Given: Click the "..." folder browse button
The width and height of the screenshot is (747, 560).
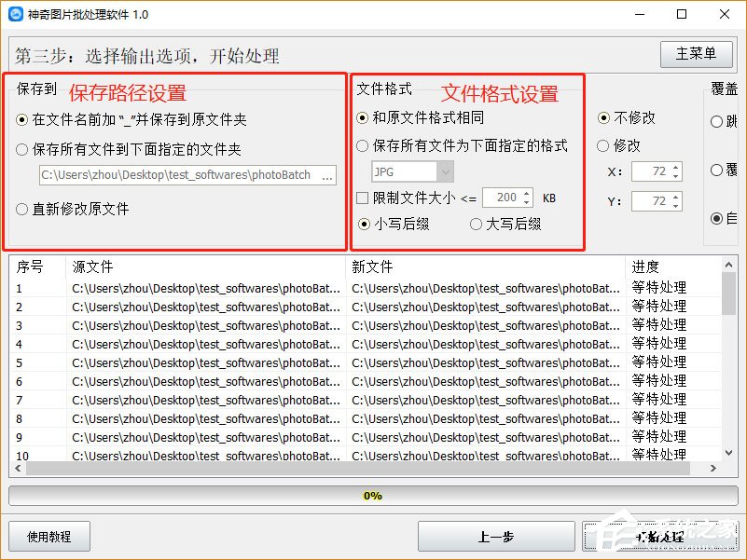Looking at the screenshot, I should coord(330,174).
